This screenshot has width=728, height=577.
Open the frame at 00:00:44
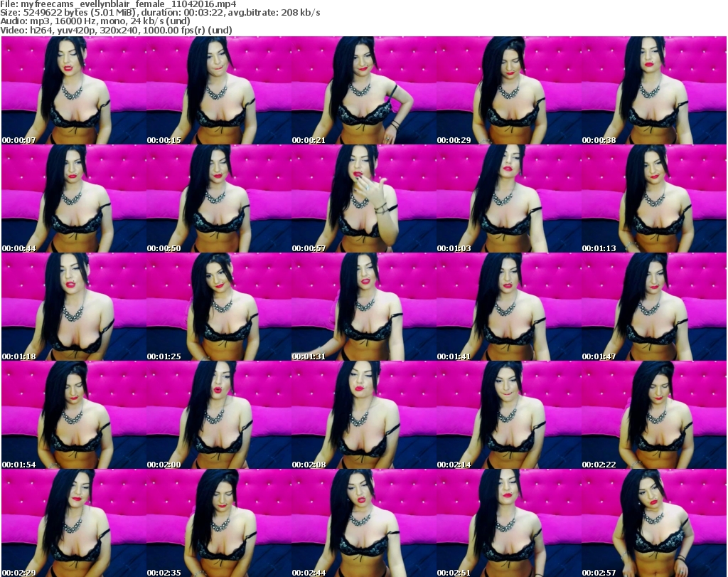[x=74, y=198]
